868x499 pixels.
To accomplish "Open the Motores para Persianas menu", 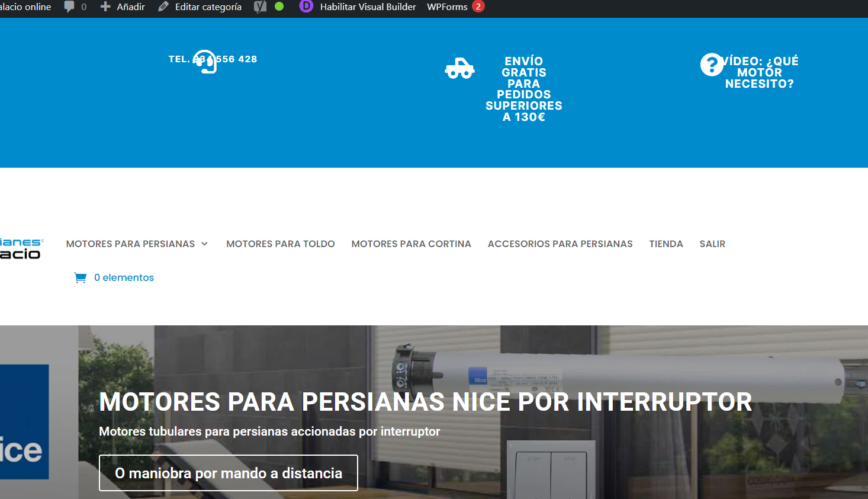I will click(x=130, y=244).
